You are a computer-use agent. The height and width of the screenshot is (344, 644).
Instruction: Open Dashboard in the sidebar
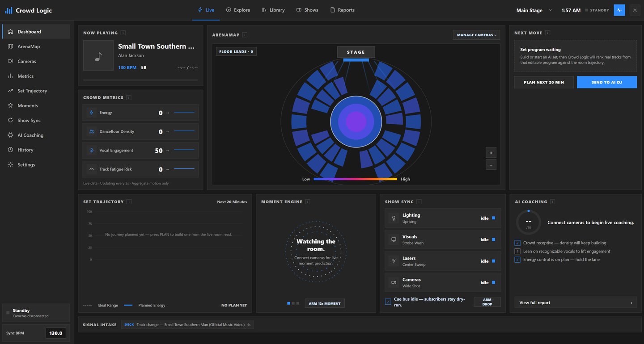[36, 32]
